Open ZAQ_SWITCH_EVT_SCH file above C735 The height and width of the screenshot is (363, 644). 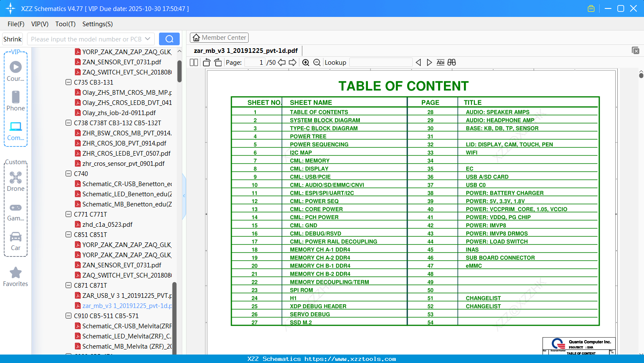[x=123, y=72]
